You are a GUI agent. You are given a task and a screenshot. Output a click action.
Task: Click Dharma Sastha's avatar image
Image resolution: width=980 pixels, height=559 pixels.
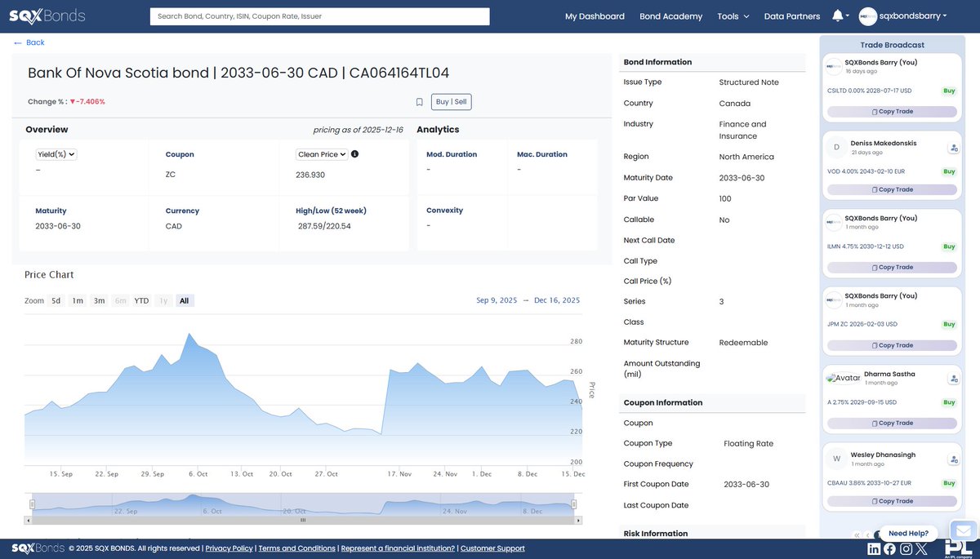click(843, 379)
